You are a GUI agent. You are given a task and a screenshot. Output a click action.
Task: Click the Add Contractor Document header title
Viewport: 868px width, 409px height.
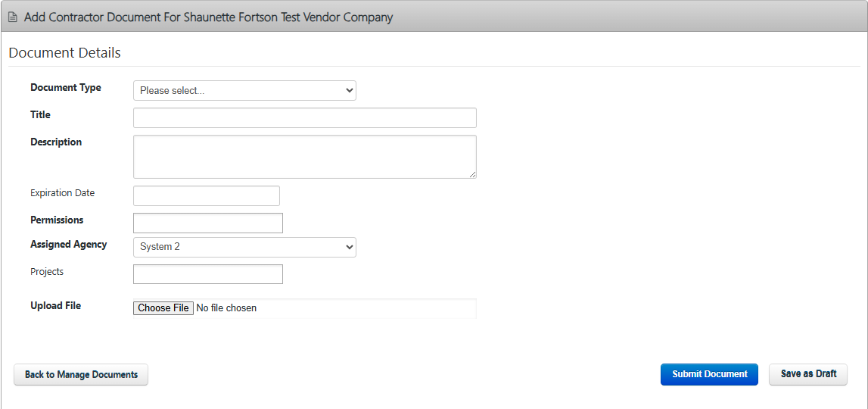(208, 17)
